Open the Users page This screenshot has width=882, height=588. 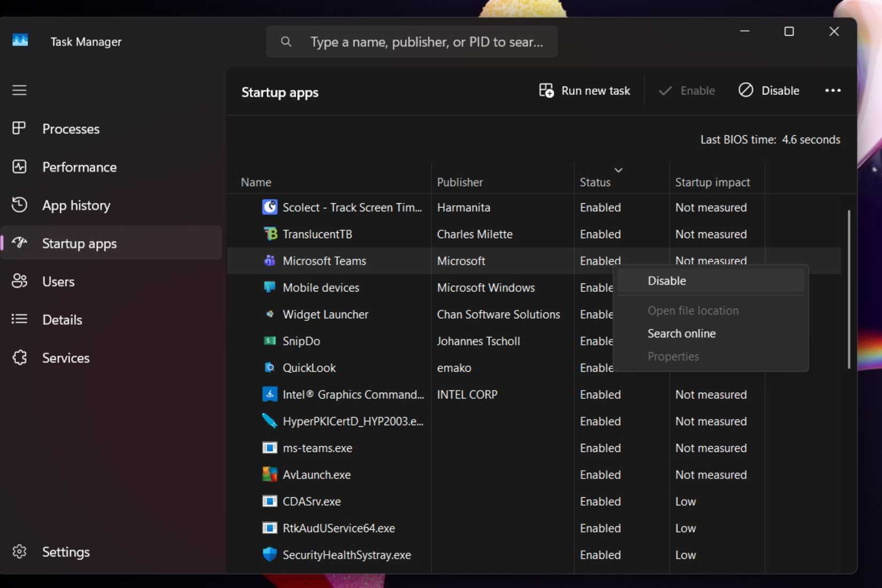pos(111,282)
